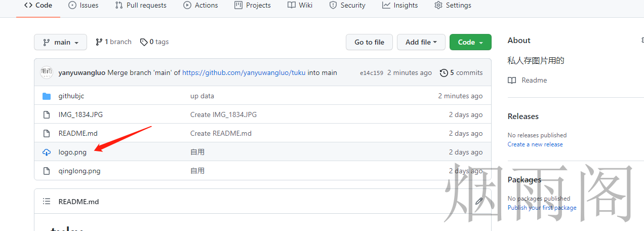Viewport: 644px width, 231px height.
Task: Click the Code angle-brackets icon
Action: click(28, 5)
